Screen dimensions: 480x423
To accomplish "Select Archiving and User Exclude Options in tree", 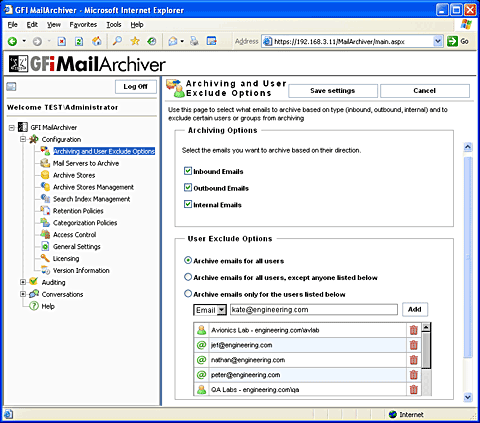I will (x=104, y=151).
